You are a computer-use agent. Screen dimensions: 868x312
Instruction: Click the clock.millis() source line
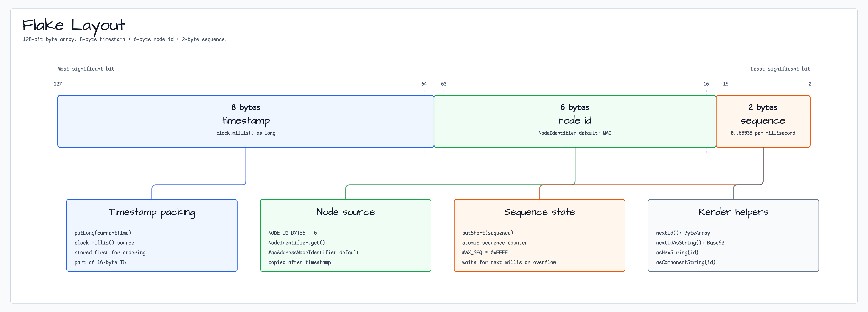coord(104,243)
